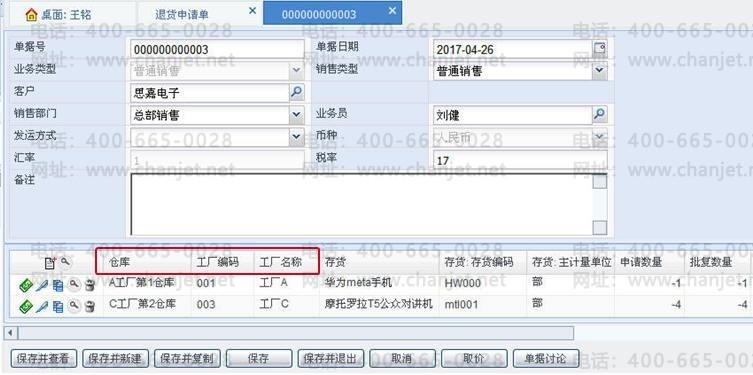The width and height of the screenshot is (753, 375).
Task: Click the 保存并新建 button
Action: [116, 358]
